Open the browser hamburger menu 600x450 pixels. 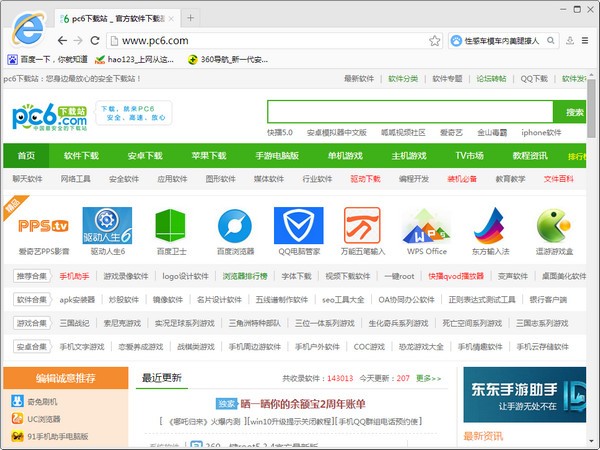click(x=585, y=40)
